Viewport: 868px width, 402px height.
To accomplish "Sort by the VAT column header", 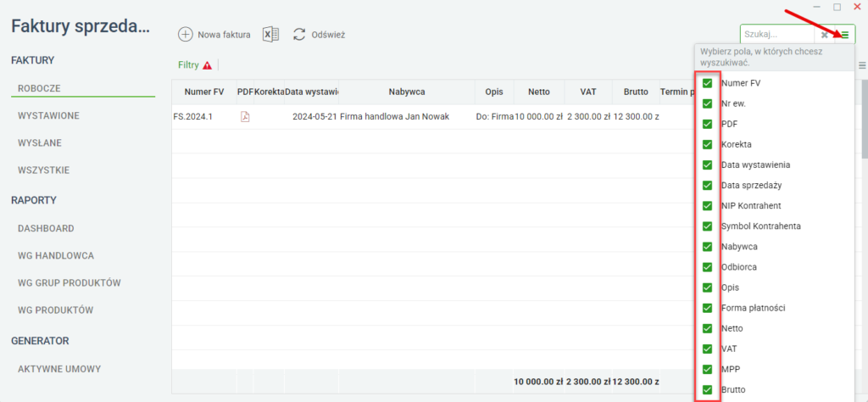I will click(588, 92).
